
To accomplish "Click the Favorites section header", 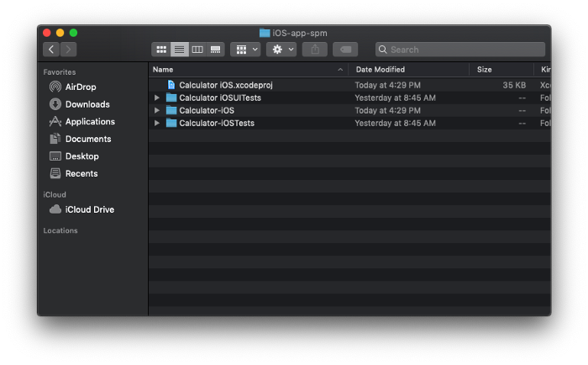I will click(60, 72).
